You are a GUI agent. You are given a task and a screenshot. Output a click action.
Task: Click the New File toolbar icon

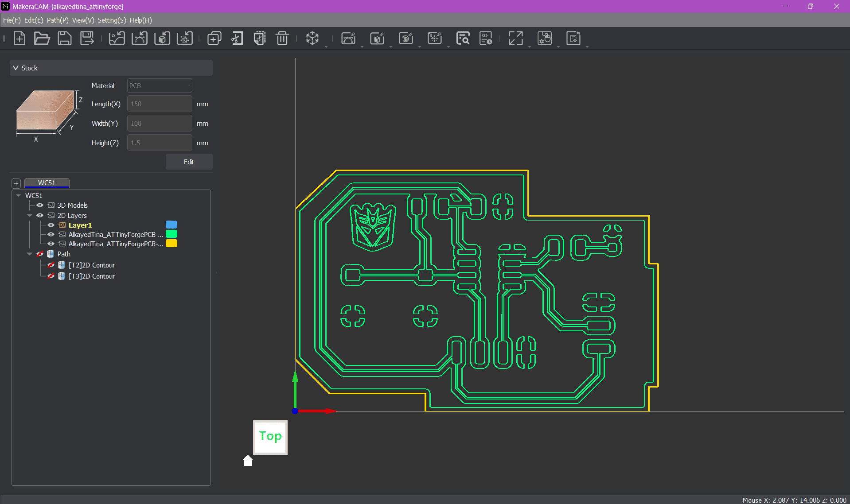19,39
